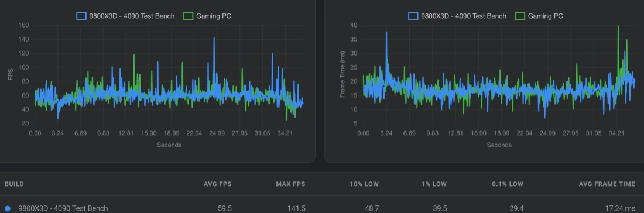Click the 160 tick on FPS chart y-axis
Screen dimensions: 644x213
pyautogui.click(x=23, y=25)
